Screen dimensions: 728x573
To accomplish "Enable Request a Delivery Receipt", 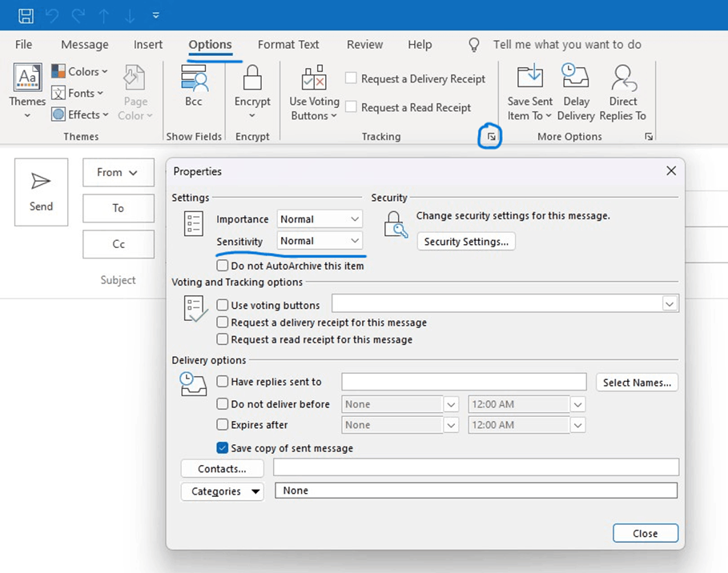I will pyautogui.click(x=349, y=78).
